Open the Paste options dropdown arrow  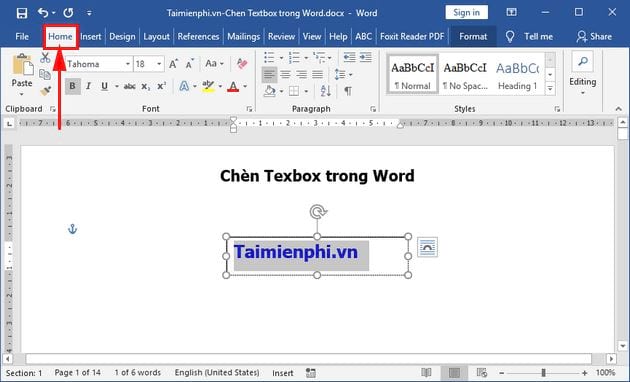[x=22, y=94]
